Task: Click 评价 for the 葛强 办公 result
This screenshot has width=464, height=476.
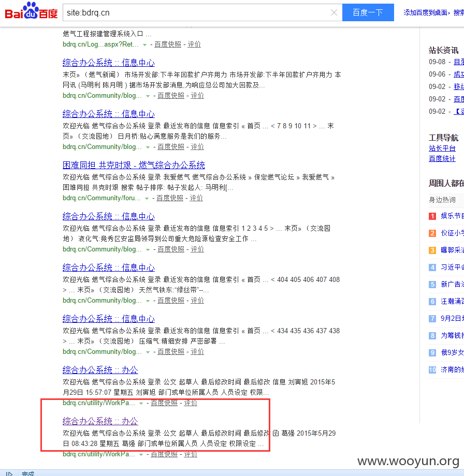Action: [x=191, y=455]
